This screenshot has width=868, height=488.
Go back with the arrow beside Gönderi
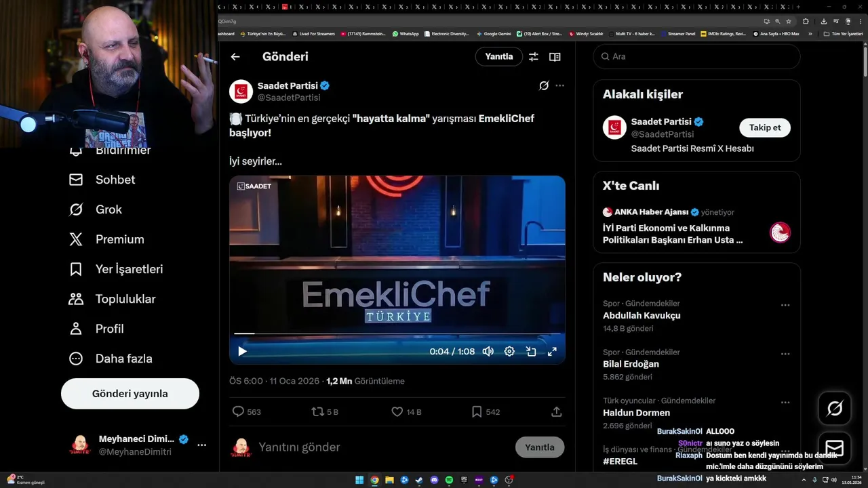click(235, 57)
